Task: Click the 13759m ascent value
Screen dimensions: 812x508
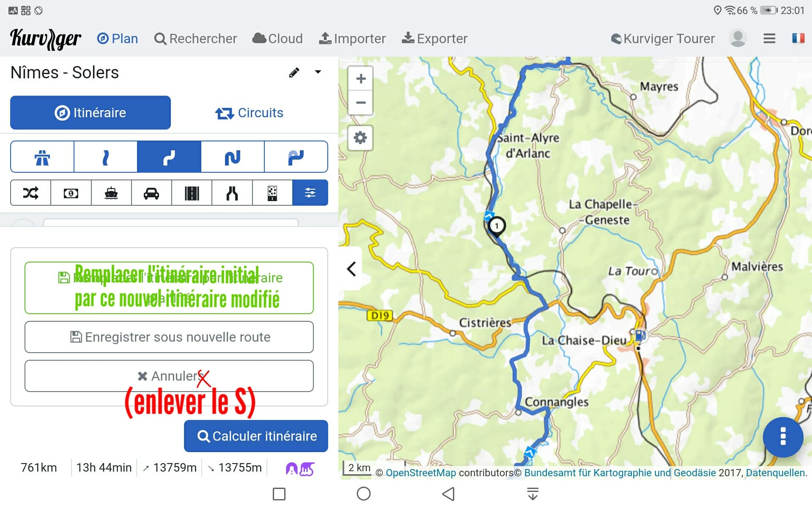Action: [170, 467]
